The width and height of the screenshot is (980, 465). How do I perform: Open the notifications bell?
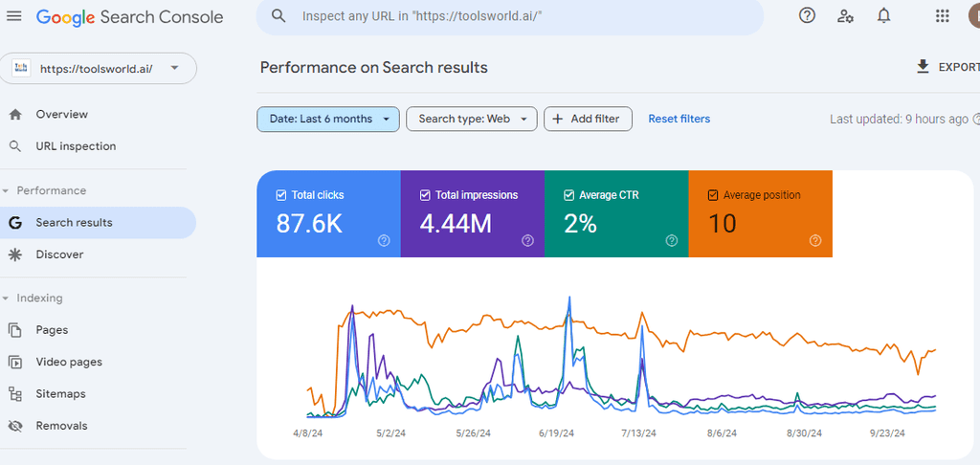(x=884, y=15)
